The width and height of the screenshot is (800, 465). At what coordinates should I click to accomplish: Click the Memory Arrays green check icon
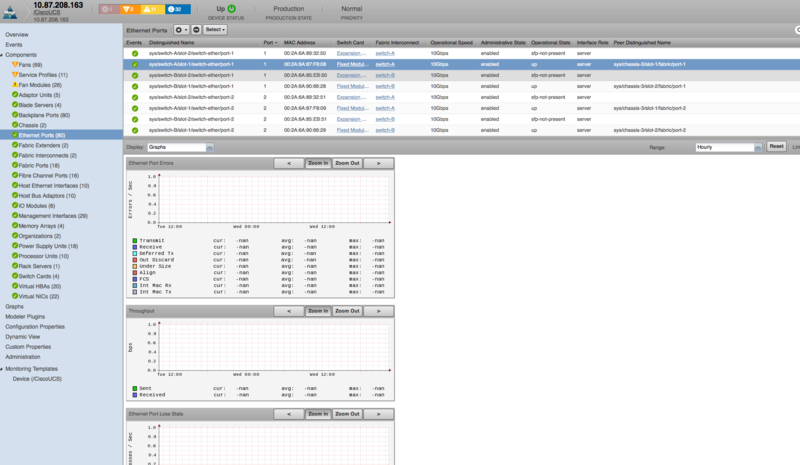[15, 226]
